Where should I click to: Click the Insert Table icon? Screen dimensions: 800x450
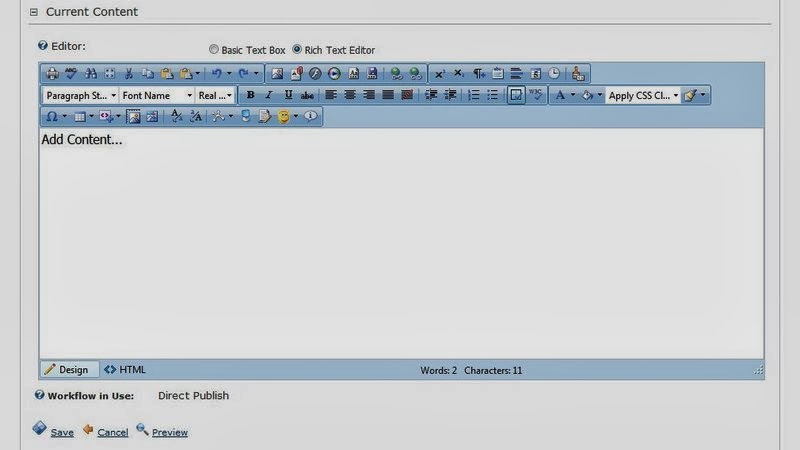pos(80,116)
